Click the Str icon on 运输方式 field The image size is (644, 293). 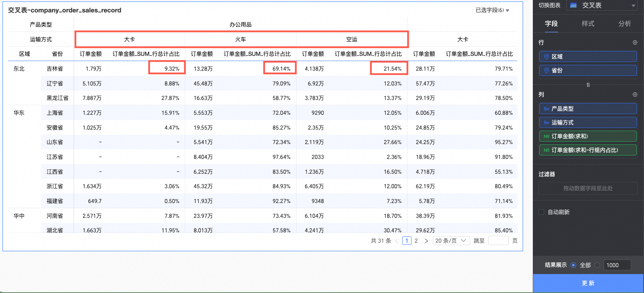tap(547, 122)
